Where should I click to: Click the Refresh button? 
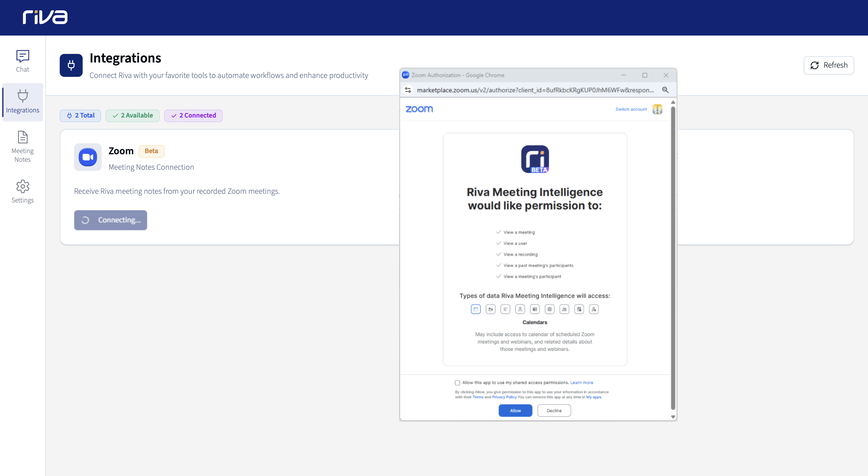[829, 65]
